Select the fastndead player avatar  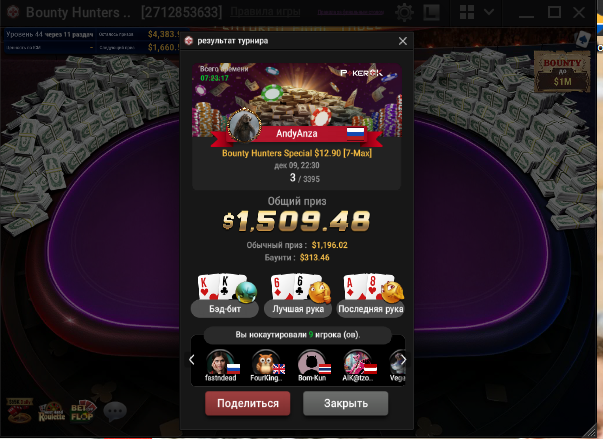[x=220, y=362]
